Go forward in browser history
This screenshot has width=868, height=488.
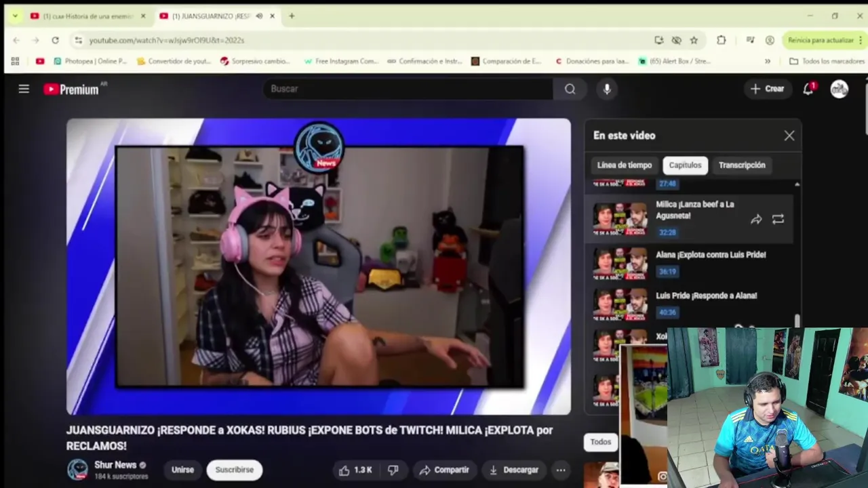pos(36,40)
